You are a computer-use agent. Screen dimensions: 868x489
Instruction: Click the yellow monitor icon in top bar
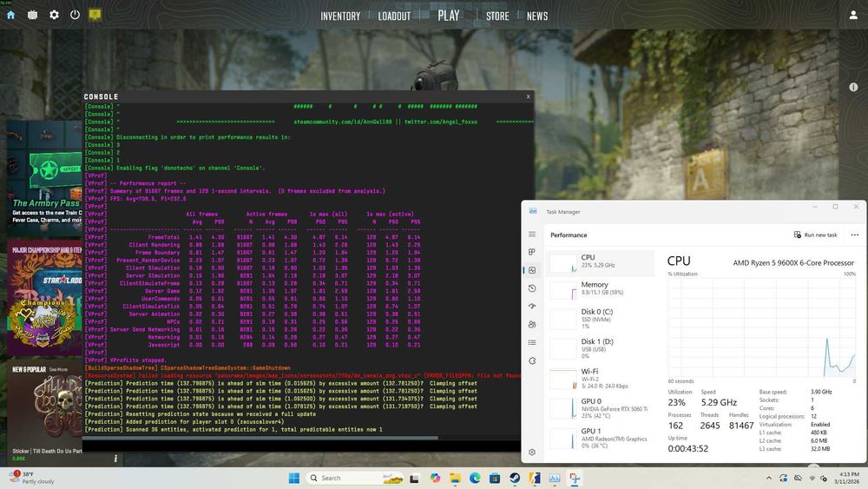click(x=95, y=15)
